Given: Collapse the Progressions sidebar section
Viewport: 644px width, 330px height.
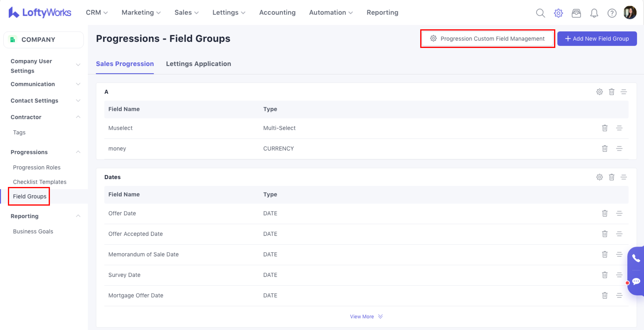Looking at the screenshot, I should (78, 152).
